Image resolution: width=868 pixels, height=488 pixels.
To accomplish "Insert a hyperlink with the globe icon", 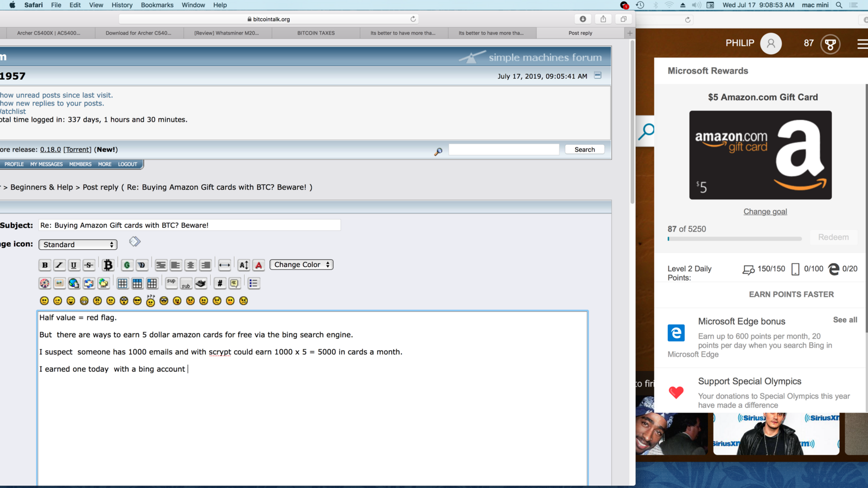I will 74,283.
